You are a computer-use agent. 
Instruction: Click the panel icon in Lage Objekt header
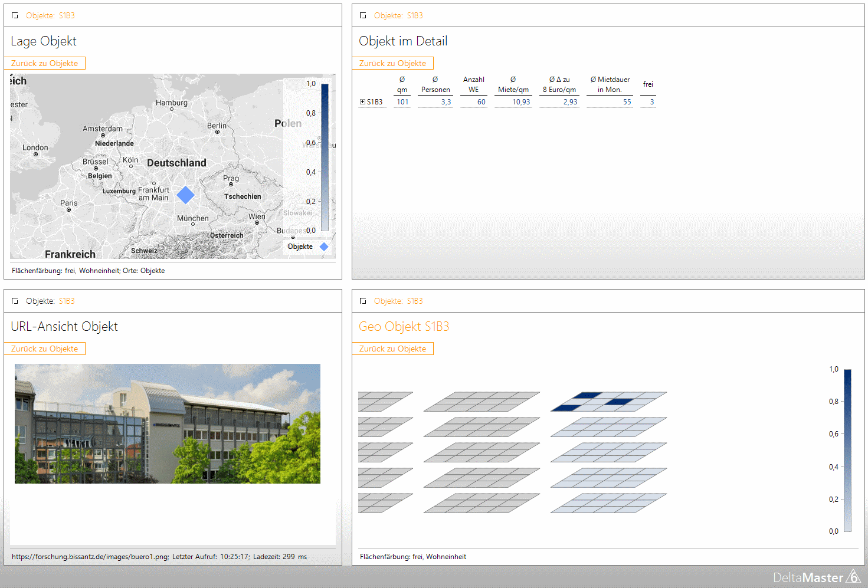click(15, 15)
